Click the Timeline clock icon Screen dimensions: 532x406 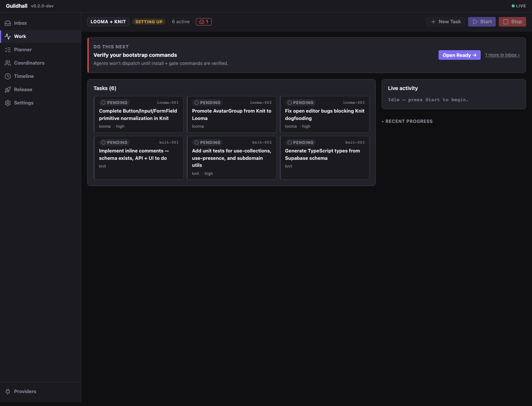[8, 76]
